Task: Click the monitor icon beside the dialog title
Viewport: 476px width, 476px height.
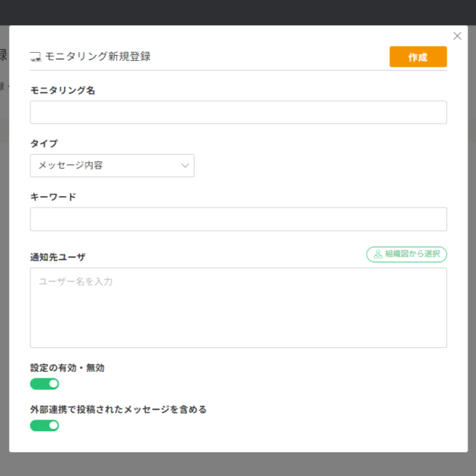Action: tap(35, 57)
